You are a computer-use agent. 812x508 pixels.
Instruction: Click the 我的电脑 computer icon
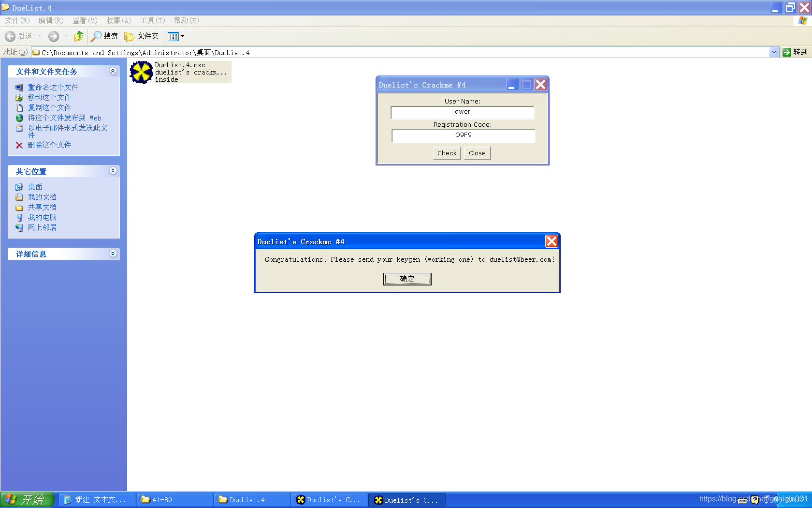coord(19,218)
